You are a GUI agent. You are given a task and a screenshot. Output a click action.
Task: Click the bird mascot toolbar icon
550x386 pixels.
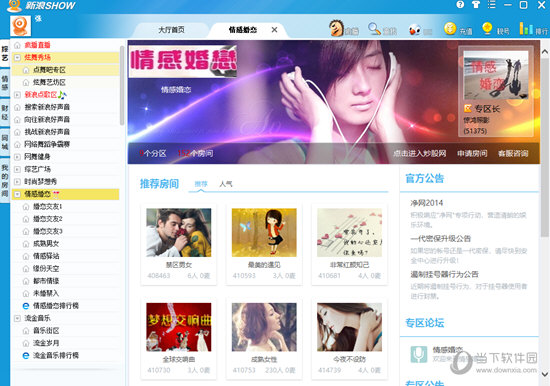click(x=415, y=30)
